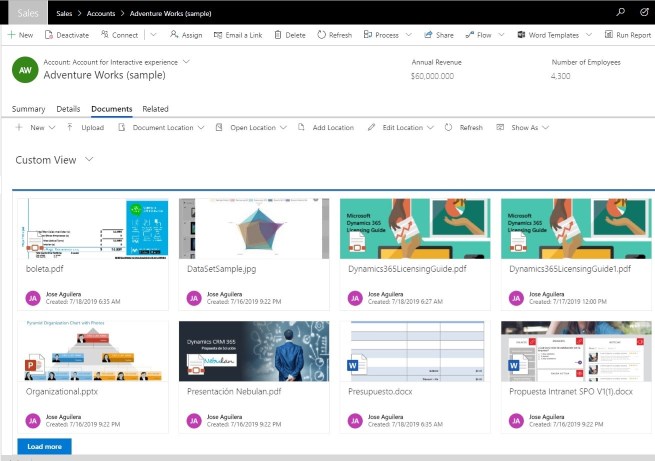Expand the Process dropdown chevron
This screenshot has height=461, width=655.
click(409, 35)
